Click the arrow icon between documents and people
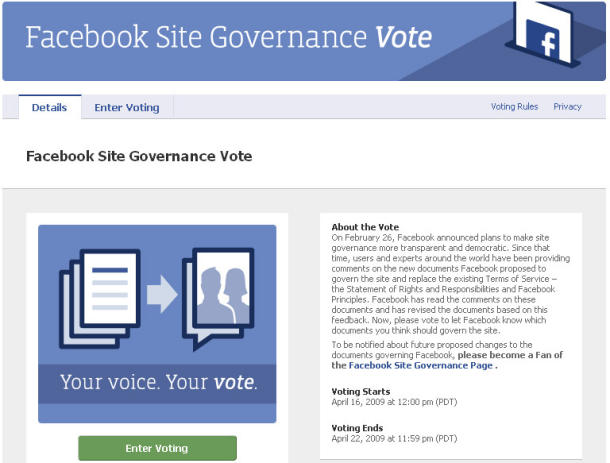610x463 pixels. pos(162,294)
